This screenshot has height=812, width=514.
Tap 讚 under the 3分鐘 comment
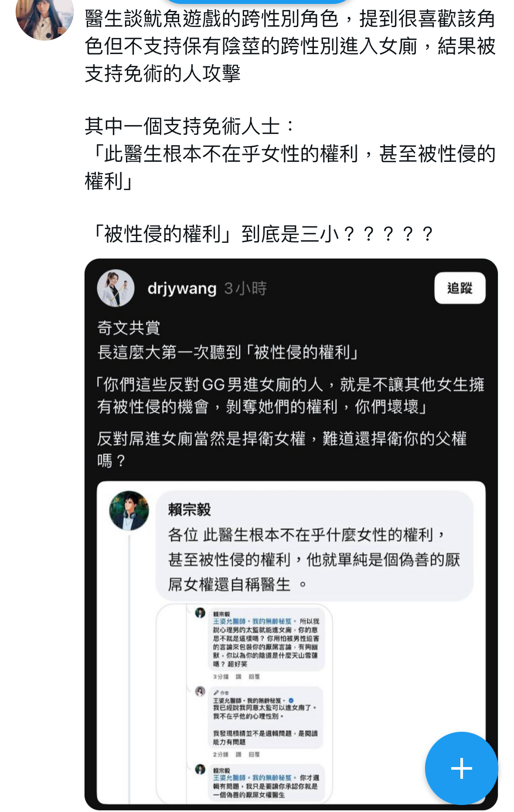click(238, 677)
